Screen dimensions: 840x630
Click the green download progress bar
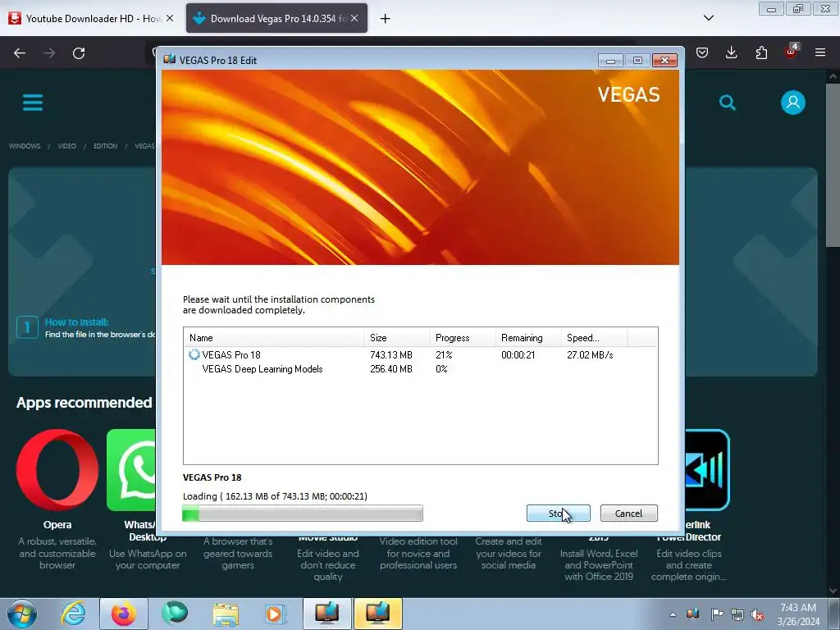tap(302, 514)
